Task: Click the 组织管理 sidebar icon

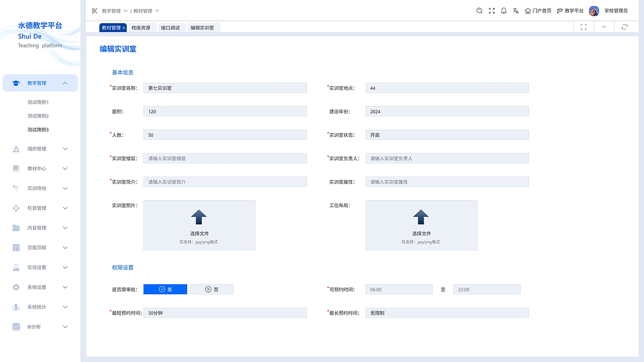Action: [x=16, y=149]
